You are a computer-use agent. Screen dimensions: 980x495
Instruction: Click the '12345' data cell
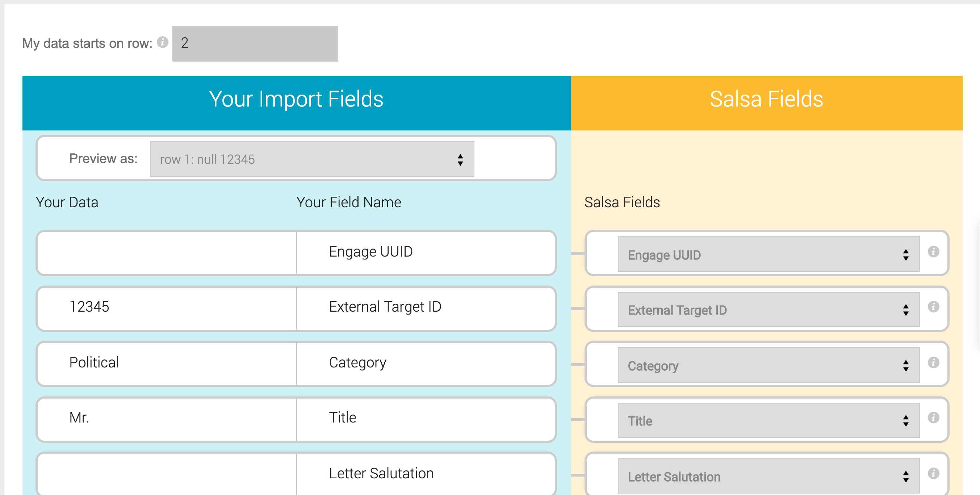(167, 309)
